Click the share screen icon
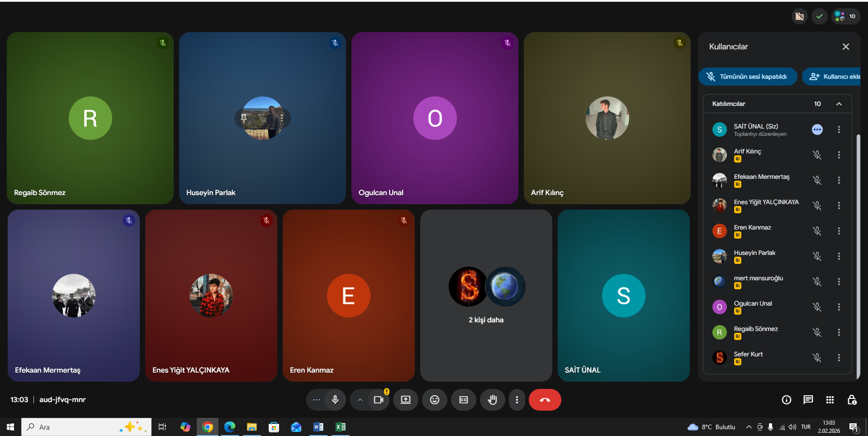 (x=406, y=400)
